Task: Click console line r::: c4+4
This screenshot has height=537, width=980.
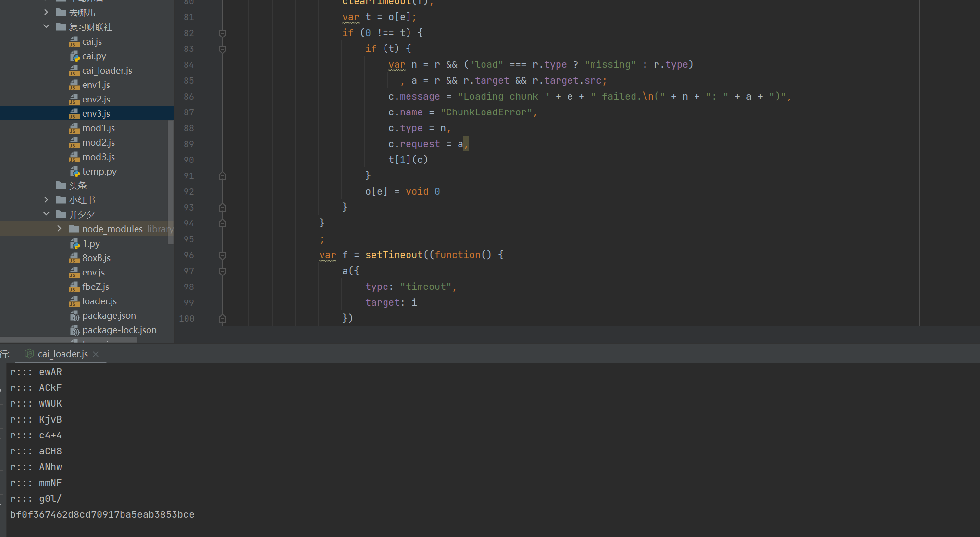Action: [36, 436]
